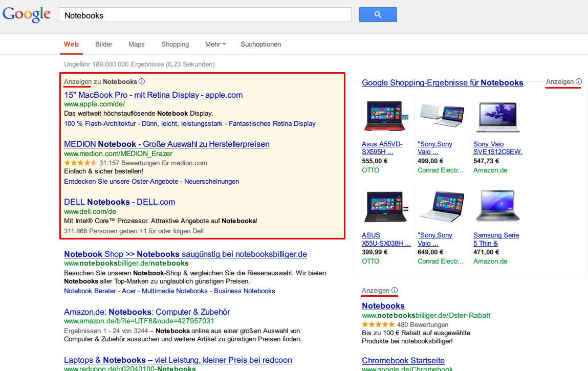
Task: Click the Notebook Berater sitelink
Action: click(90, 291)
